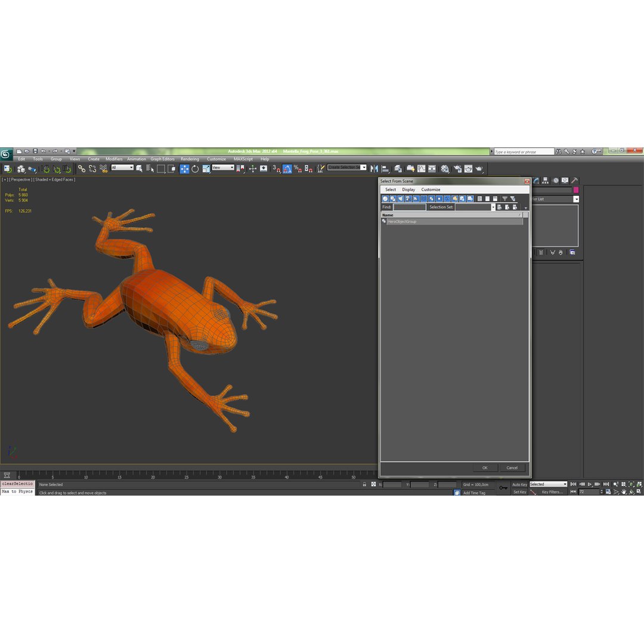The image size is (644, 644).
Task: Toggle Display Shapes filter in dialog
Action: click(393, 199)
